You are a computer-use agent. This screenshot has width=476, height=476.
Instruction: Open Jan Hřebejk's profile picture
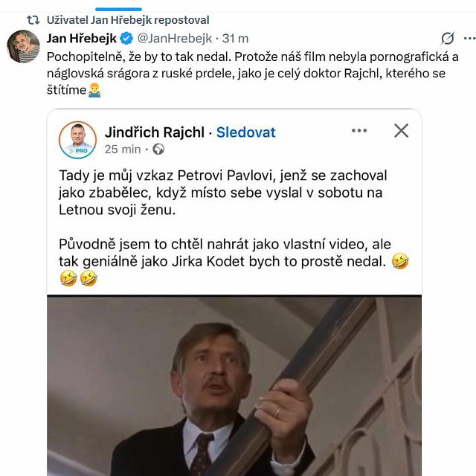[23, 47]
